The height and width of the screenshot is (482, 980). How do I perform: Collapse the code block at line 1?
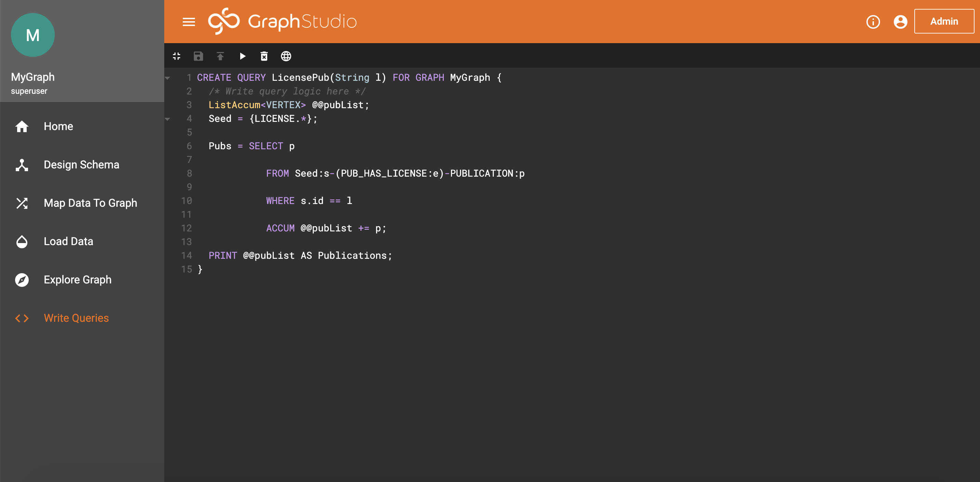tap(167, 77)
